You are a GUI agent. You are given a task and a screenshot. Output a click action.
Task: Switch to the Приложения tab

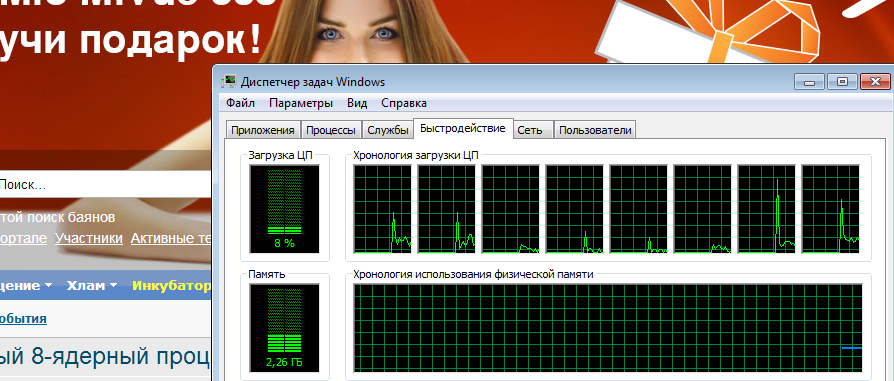point(263,130)
